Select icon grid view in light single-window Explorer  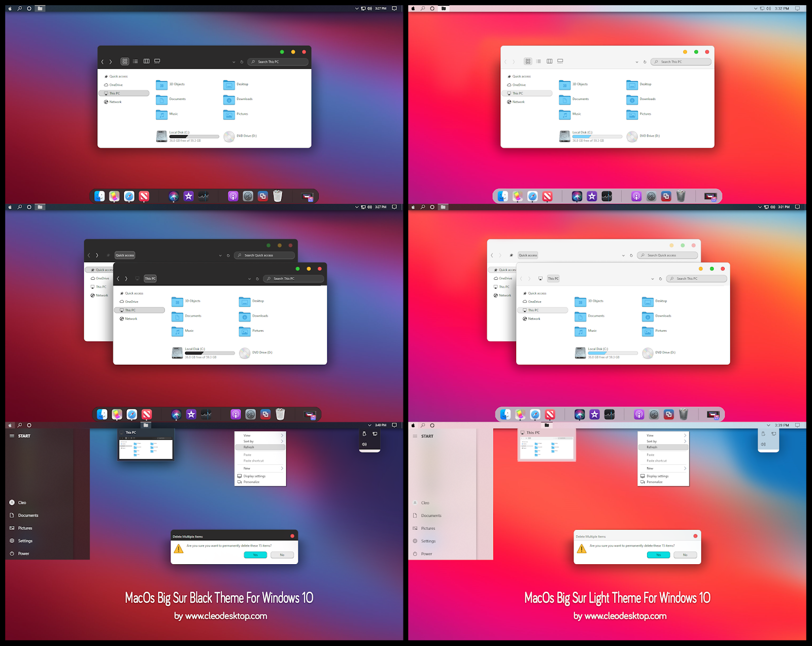coord(528,61)
